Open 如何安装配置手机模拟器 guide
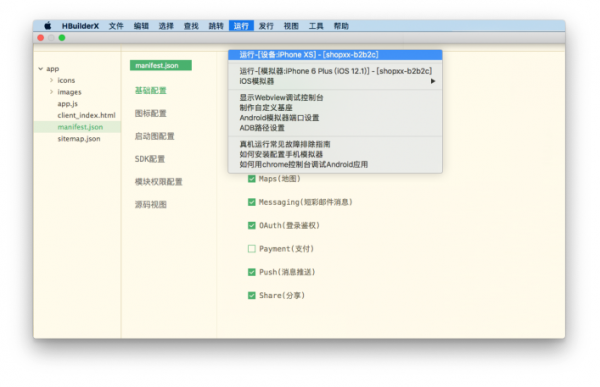600x387 pixels. [335, 154]
